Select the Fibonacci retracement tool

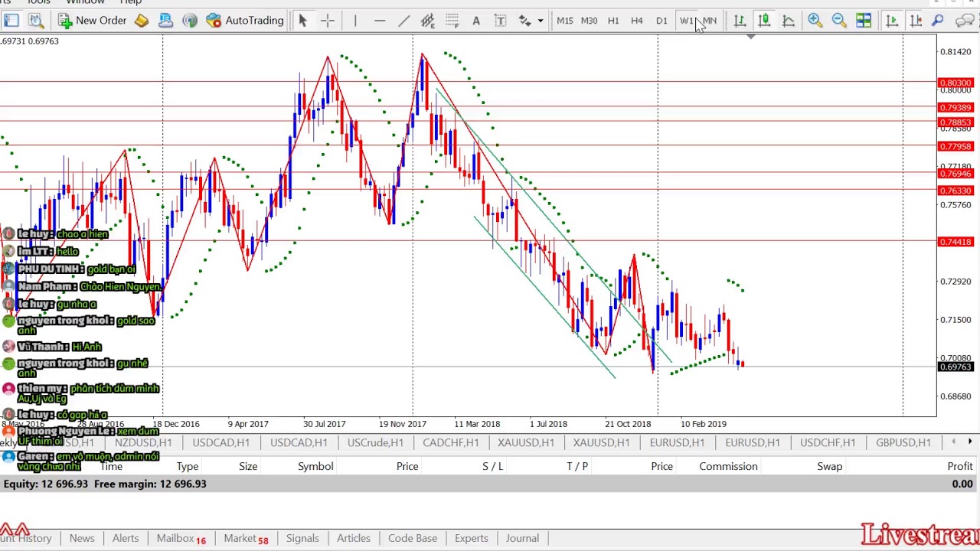point(452,21)
